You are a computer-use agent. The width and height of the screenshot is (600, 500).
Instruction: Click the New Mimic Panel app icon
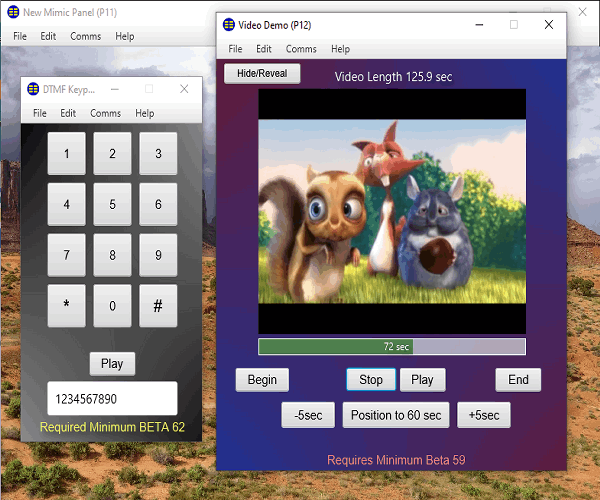coord(13,12)
